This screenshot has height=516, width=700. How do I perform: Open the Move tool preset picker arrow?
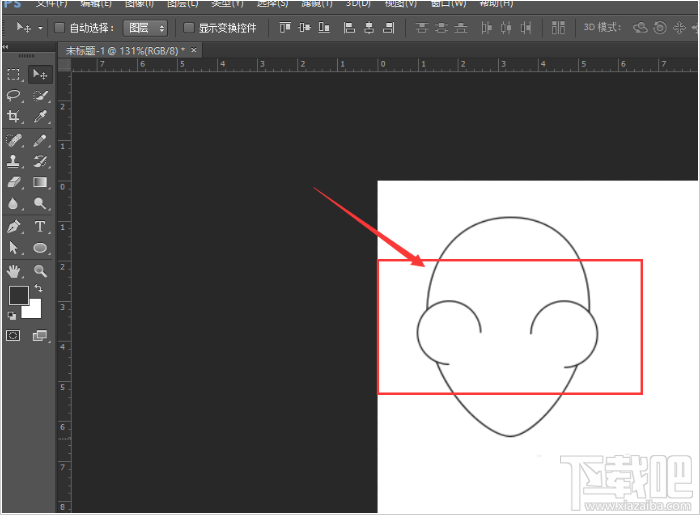pos(40,28)
